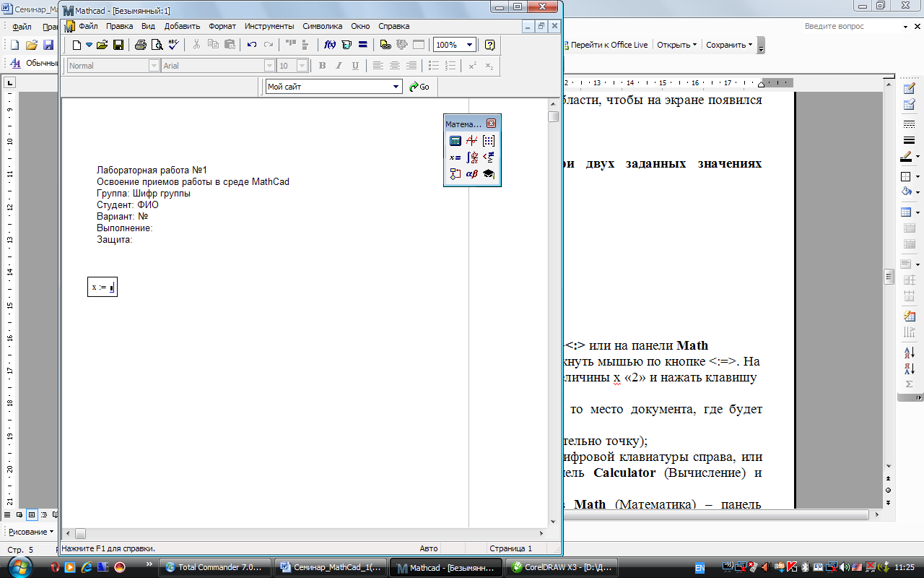Open the Boolean comparison palette
The height and width of the screenshot is (578, 924).
pos(489,157)
